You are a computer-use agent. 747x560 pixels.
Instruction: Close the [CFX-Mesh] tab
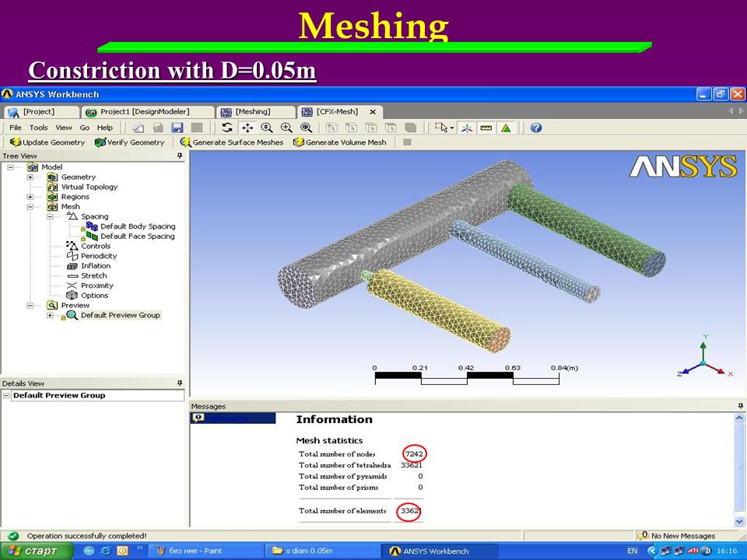pos(373,112)
